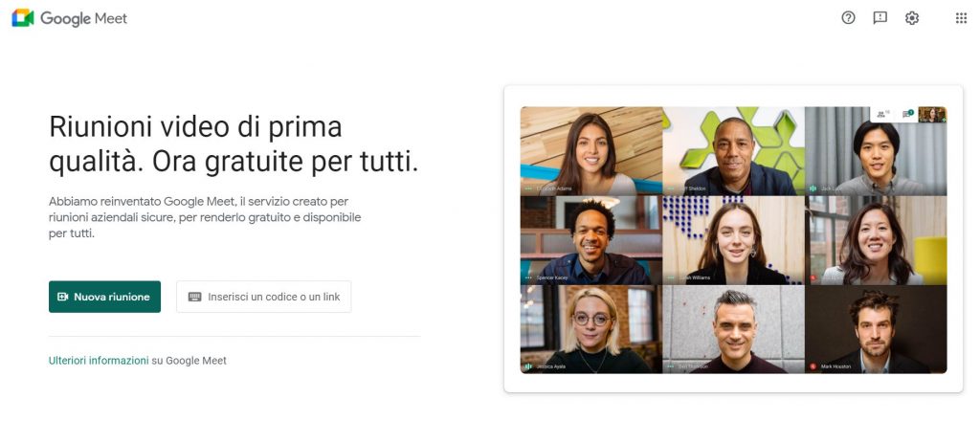Click the Sheldon video tile, top center
980x421 pixels.
734,151
